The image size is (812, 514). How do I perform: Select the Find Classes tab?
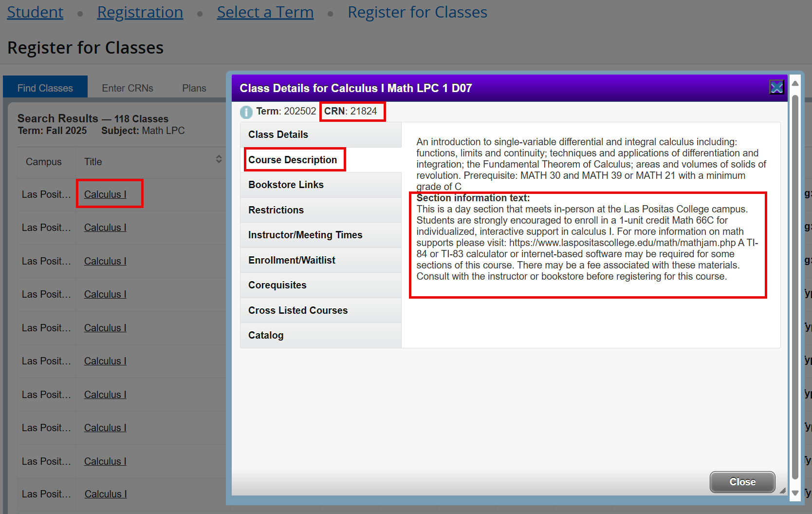(45, 87)
